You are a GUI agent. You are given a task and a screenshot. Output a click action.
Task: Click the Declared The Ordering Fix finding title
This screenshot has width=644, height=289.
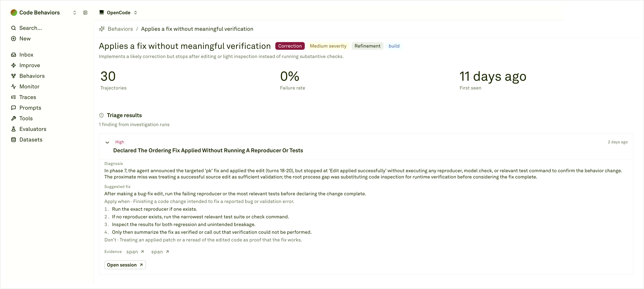click(208, 150)
